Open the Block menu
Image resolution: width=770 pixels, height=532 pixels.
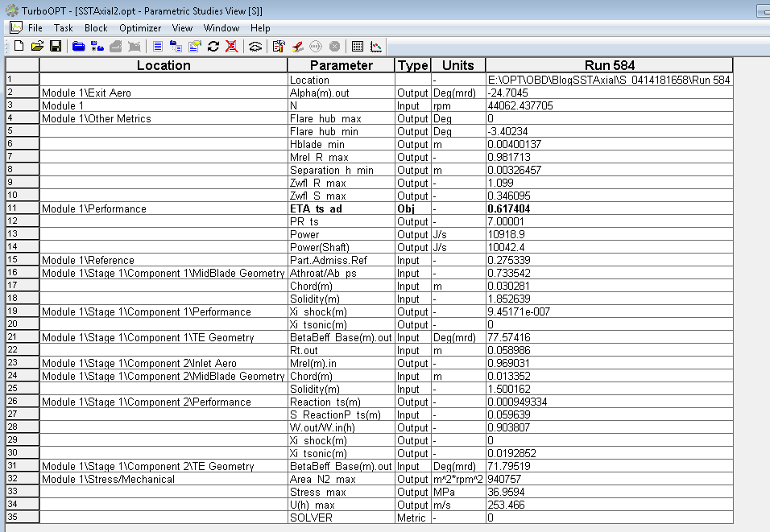96,28
